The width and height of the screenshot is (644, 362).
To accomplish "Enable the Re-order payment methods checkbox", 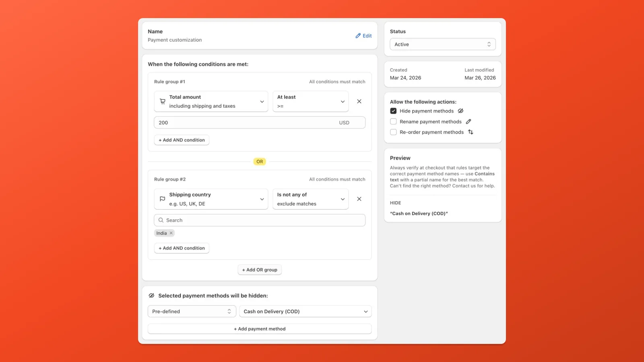I will 393,132.
